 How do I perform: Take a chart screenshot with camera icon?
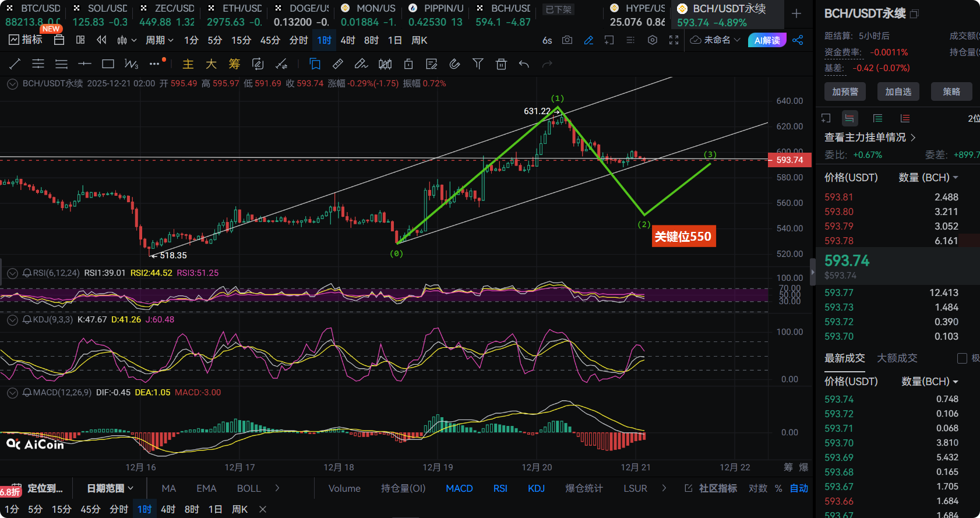(x=567, y=40)
